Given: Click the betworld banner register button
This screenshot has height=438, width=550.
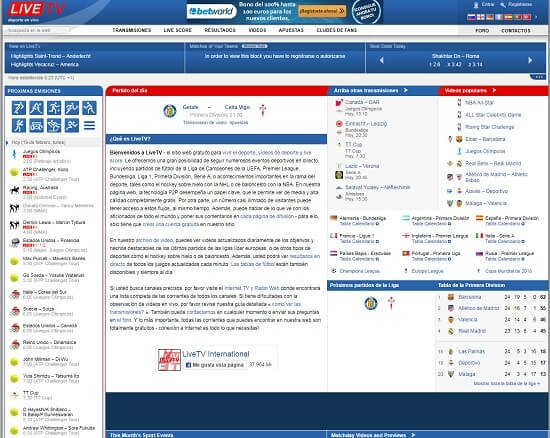Looking at the screenshot, I should tap(322, 11).
